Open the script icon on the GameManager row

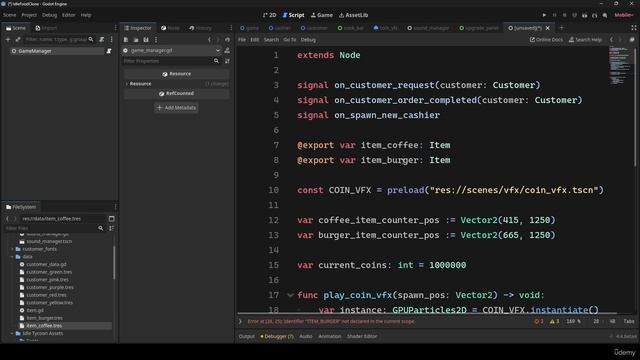click(x=109, y=51)
